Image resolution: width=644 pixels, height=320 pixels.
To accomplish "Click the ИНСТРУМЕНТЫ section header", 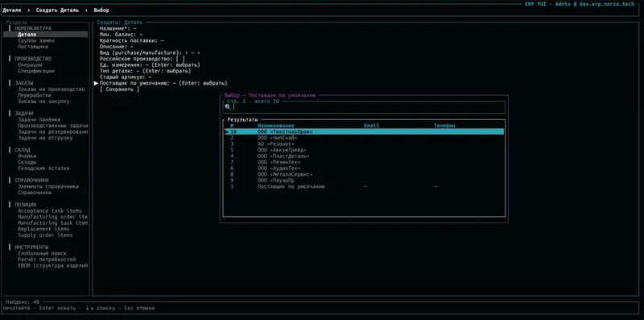I will 31,247.
